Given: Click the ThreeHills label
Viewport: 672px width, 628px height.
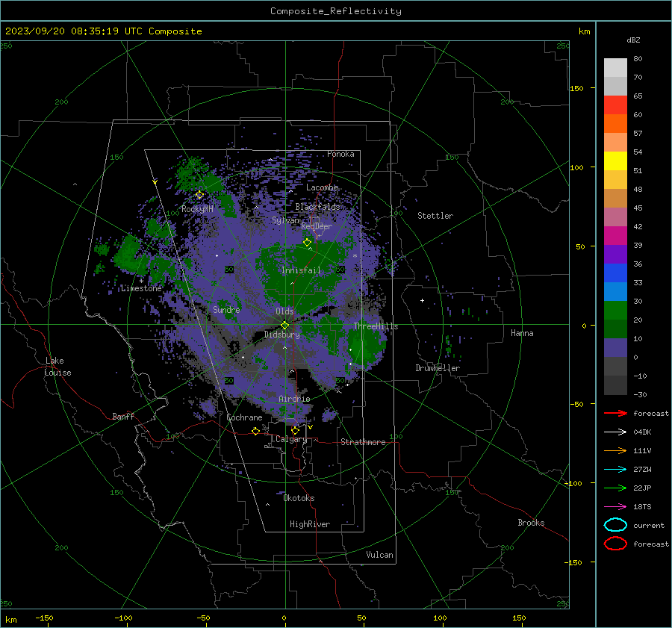Looking at the screenshot, I should tap(376, 326).
